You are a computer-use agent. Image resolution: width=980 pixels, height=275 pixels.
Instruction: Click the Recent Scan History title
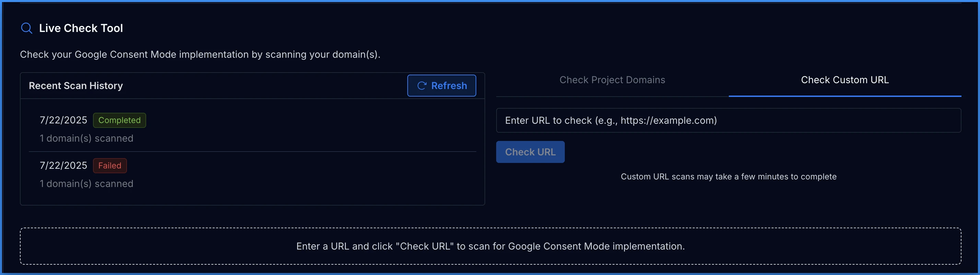coord(76,86)
